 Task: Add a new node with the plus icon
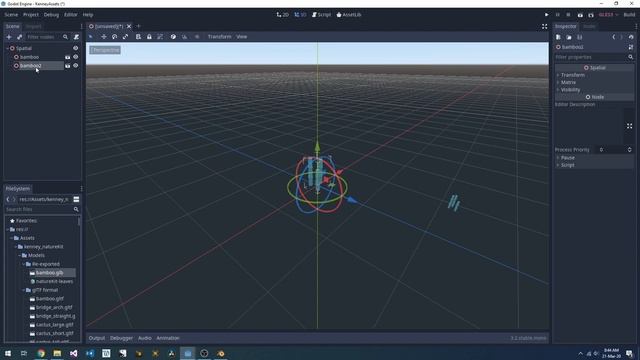point(9,37)
